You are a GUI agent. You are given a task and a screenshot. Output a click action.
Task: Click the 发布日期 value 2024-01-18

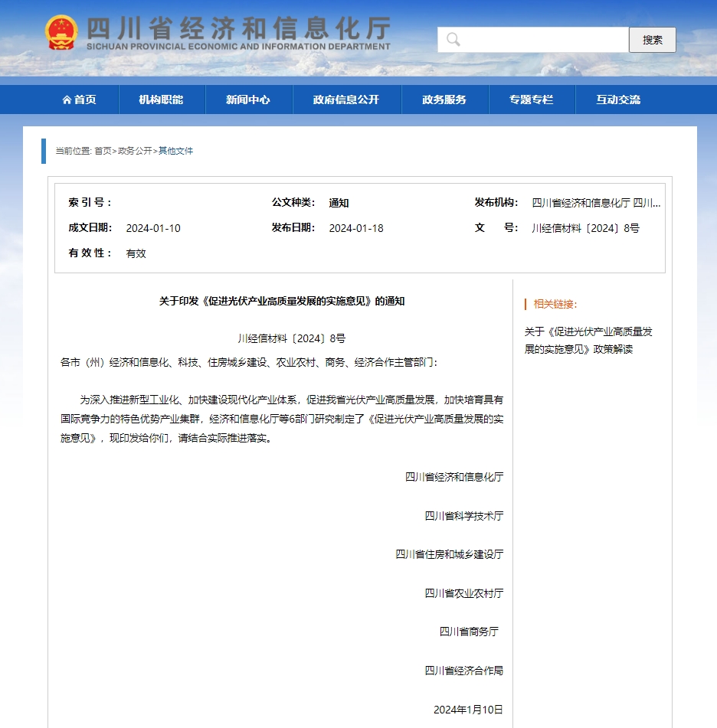[356, 228]
